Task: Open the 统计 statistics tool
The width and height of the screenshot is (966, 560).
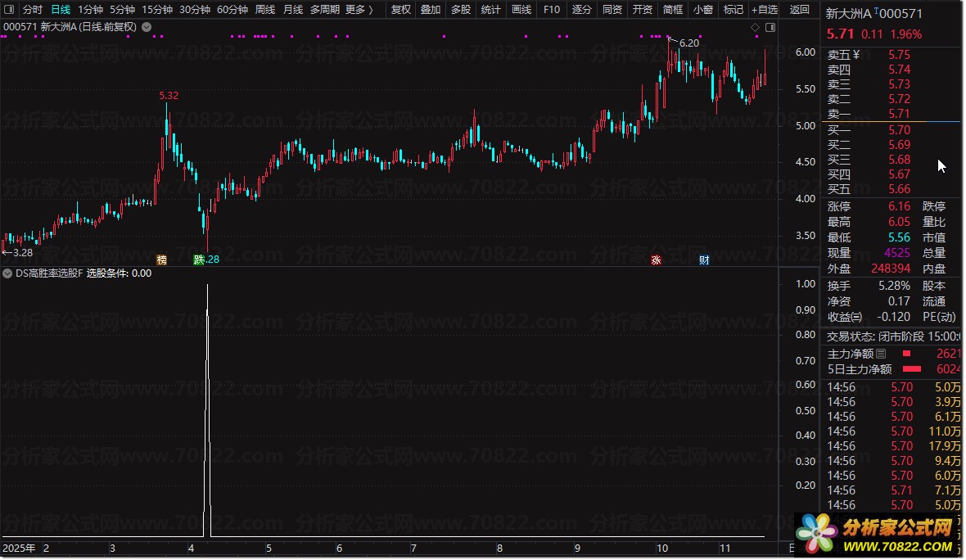Action: click(491, 9)
